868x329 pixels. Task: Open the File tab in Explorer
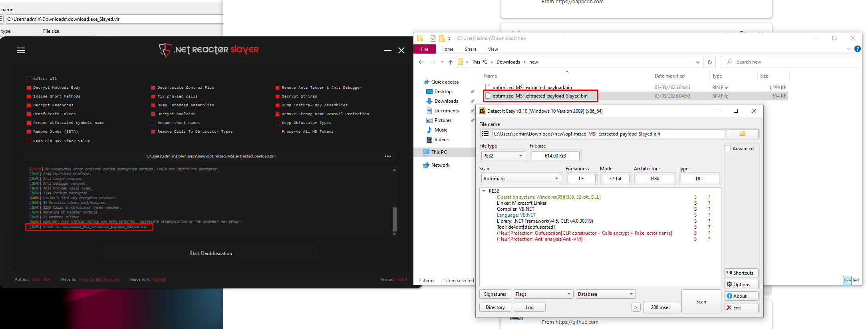tap(425, 49)
